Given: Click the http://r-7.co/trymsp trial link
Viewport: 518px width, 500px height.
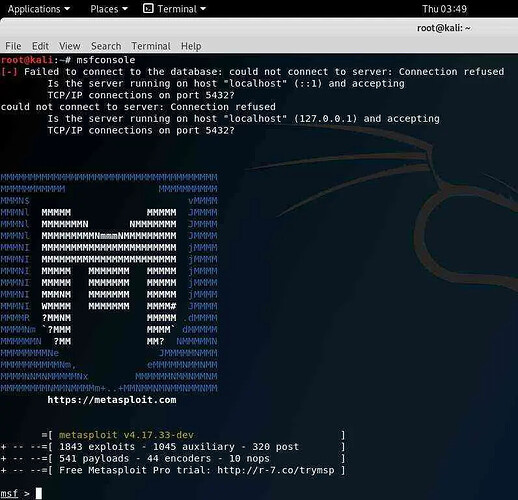Looking at the screenshot, I should tap(276, 470).
